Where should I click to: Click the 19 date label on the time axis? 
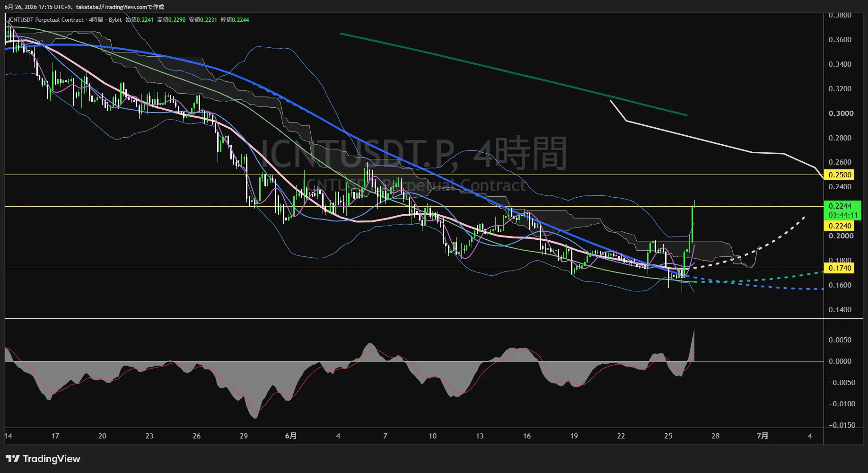coord(574,436)
